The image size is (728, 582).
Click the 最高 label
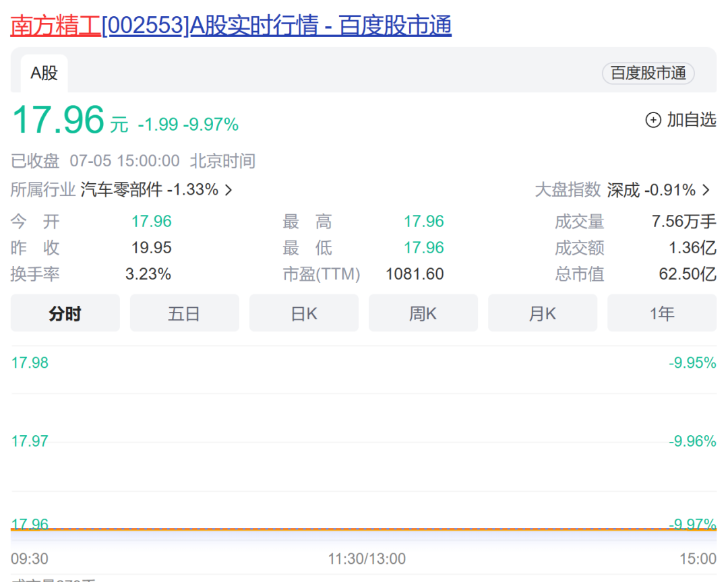pos(307,222)
